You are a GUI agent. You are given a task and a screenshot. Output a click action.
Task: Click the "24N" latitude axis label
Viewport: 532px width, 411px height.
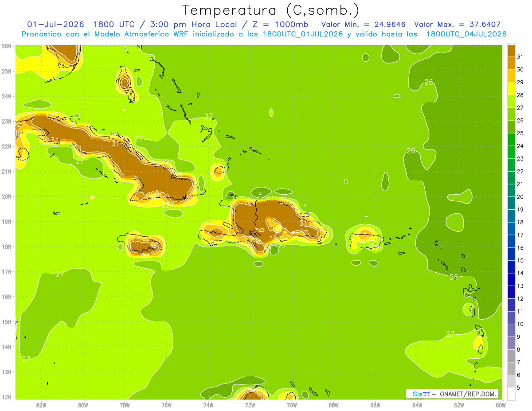(6, 96)
